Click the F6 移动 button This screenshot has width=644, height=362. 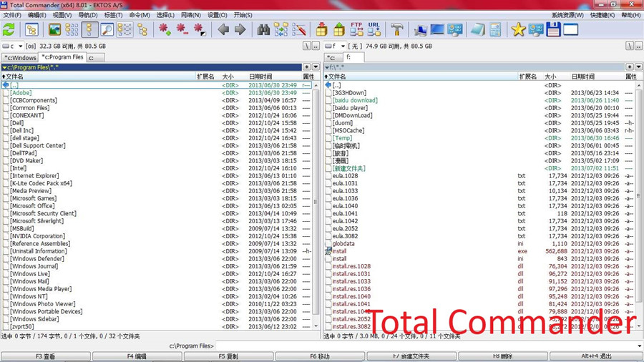pyautogui.click(x=320, y=356)
